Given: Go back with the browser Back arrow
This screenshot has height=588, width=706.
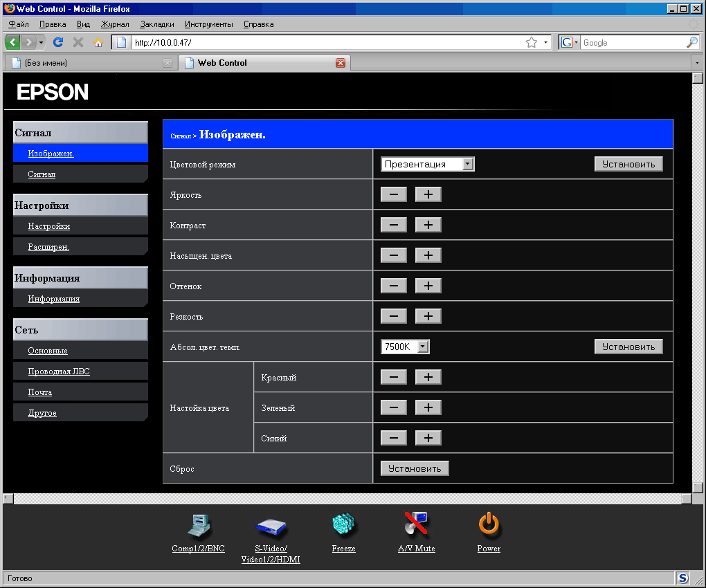Looking at the screenshot, I should pos(12,42).
